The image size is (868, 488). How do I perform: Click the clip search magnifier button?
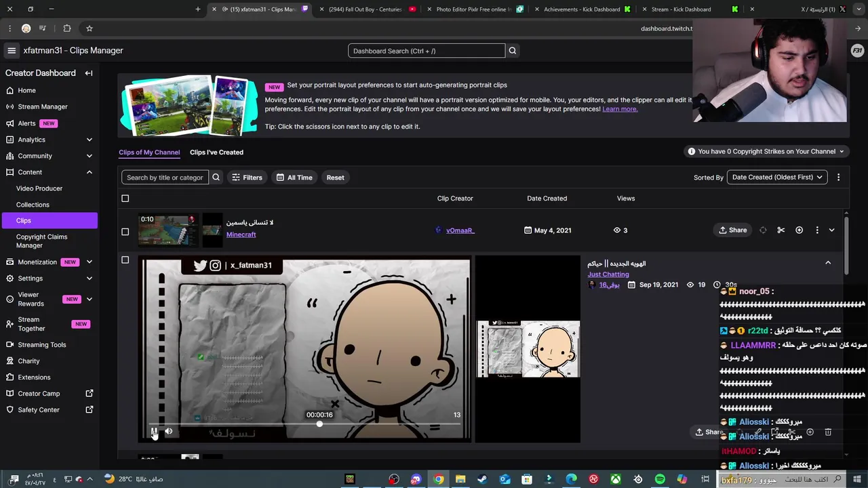pyautogui.click(x=216, y=178)
